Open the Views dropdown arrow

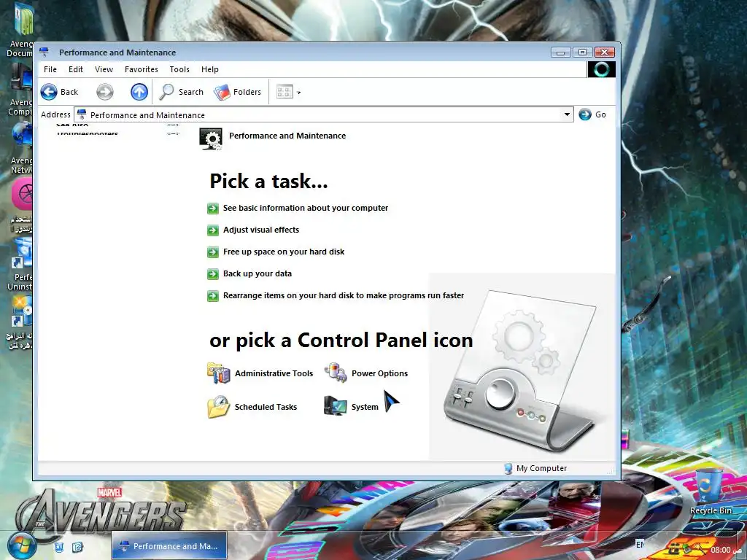tap(298, 93)
